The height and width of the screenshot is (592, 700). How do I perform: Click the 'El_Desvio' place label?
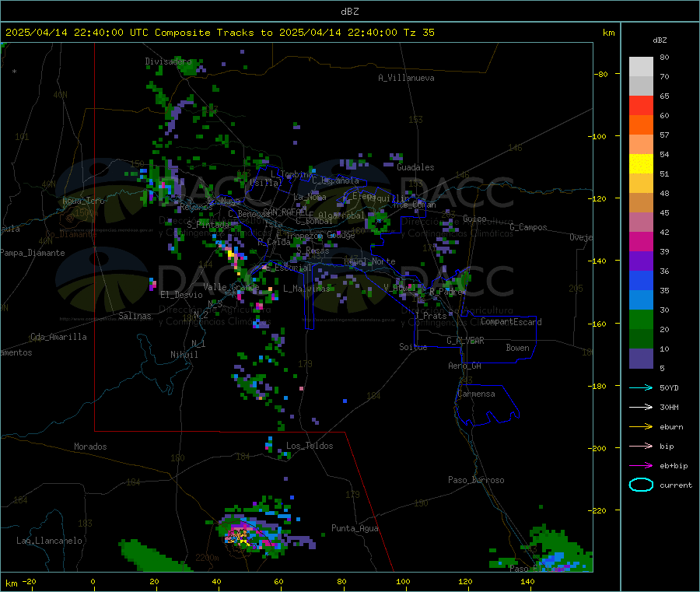[x=181, y=295]
